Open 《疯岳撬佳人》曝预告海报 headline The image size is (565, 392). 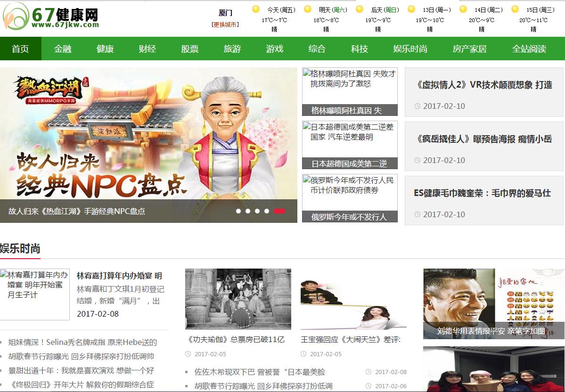484,139
